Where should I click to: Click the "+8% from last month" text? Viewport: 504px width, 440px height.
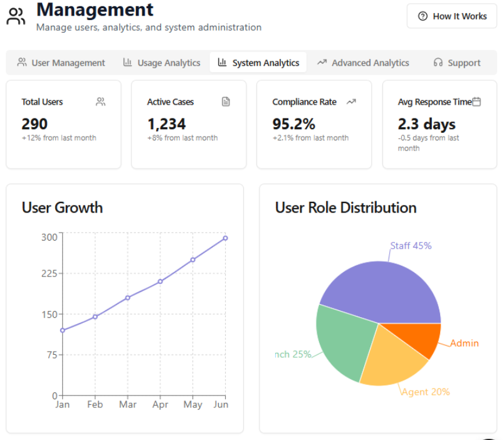coord(182,138)
